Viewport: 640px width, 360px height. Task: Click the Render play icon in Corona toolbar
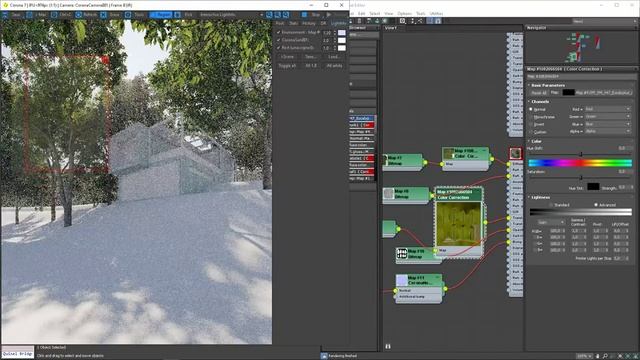(329, 15)
